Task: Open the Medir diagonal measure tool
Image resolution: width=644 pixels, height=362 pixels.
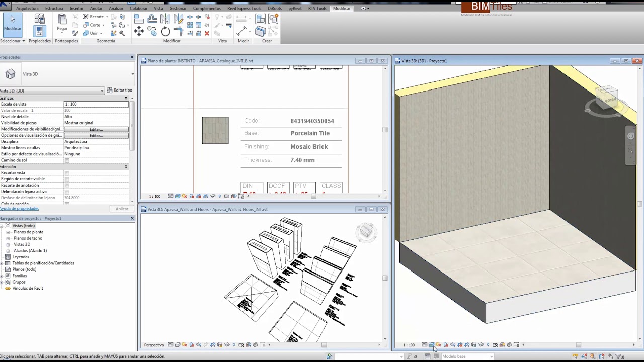Action: pos(242,31)
